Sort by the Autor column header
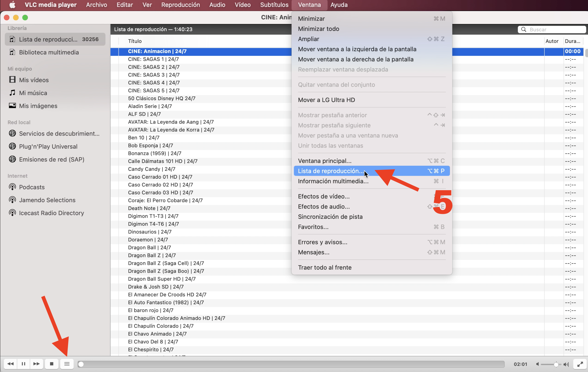Screen dimensions: 588x372 pos(552,41)
